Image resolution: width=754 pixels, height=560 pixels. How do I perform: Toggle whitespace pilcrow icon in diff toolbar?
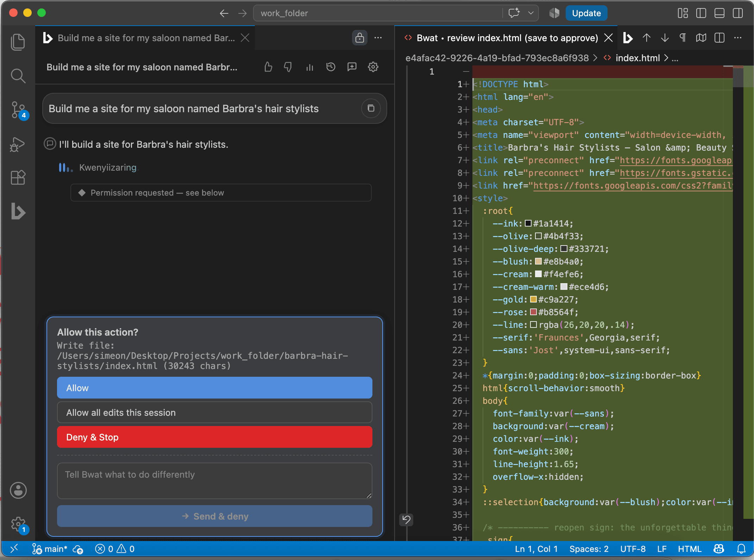coord(683,38)
